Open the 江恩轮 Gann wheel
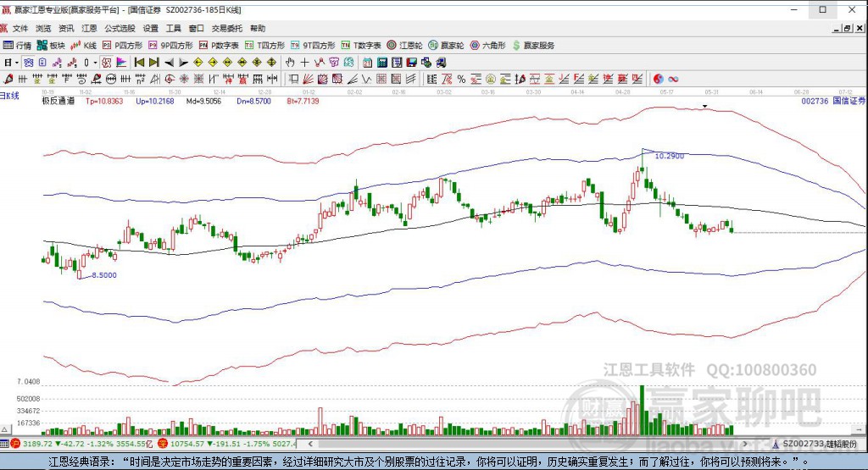Viewport: 868px width, 470px height. (404, 46)
